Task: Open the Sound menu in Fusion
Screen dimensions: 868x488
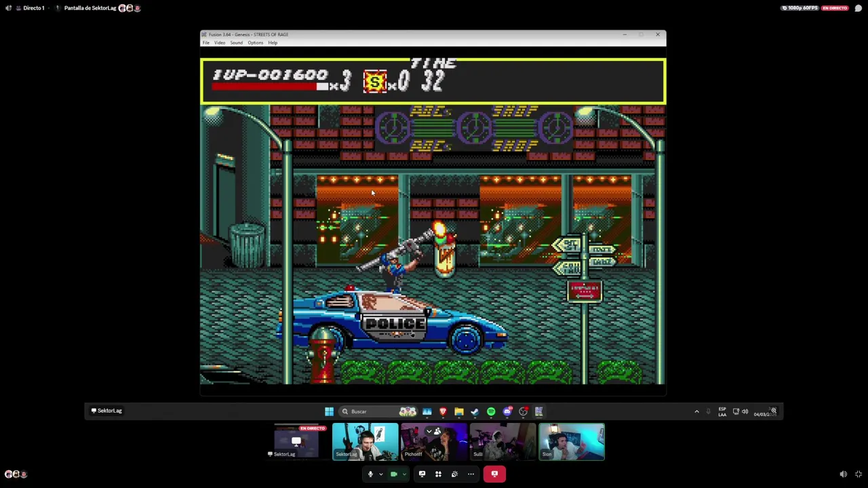Action: click(236, 43)
